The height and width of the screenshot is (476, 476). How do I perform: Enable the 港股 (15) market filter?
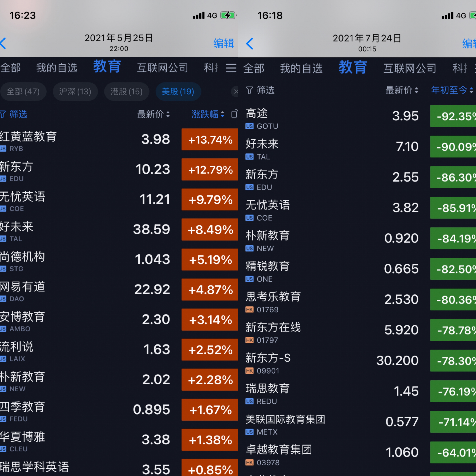tap(126, 91)
